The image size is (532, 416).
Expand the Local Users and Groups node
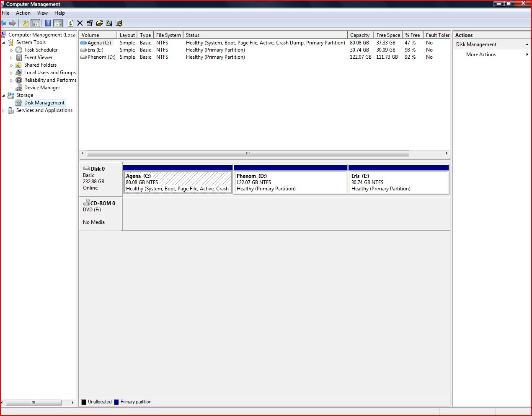coord(12,73)
